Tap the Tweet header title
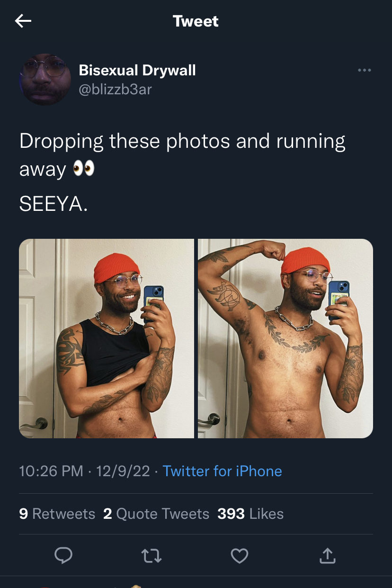392x588 pixels. [x=196, y=21]
